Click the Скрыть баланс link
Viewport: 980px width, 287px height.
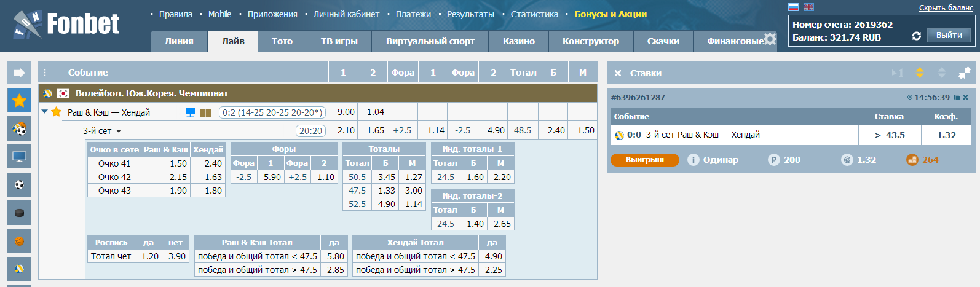[946, 8]
